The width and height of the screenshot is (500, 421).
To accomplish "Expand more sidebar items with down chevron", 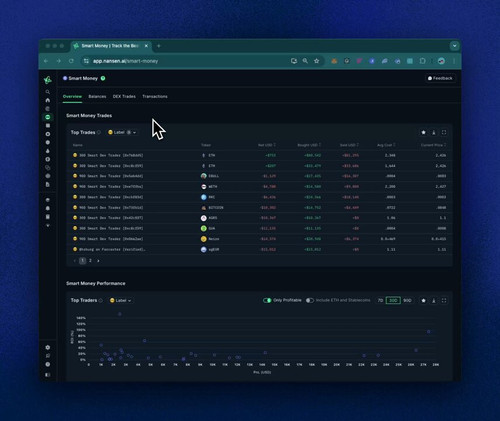I will (48, 226).
